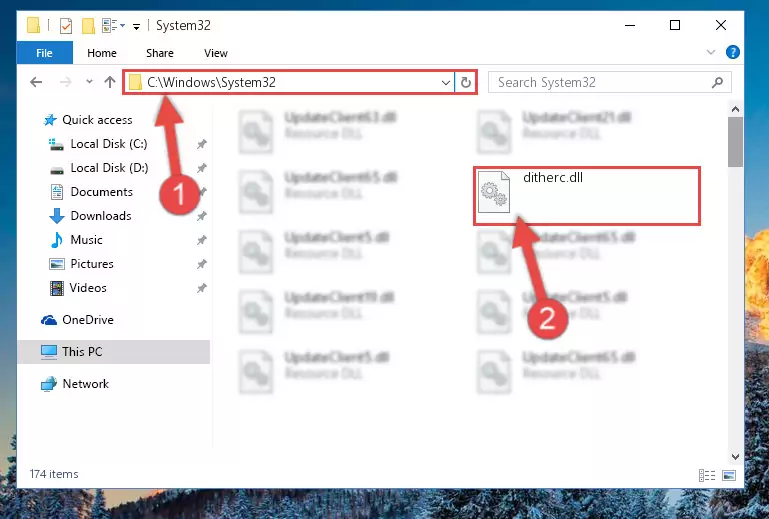The height and width of the screenshot is (519, 769).
Task: Click the scrollbar up arrow
Action: 735,109
